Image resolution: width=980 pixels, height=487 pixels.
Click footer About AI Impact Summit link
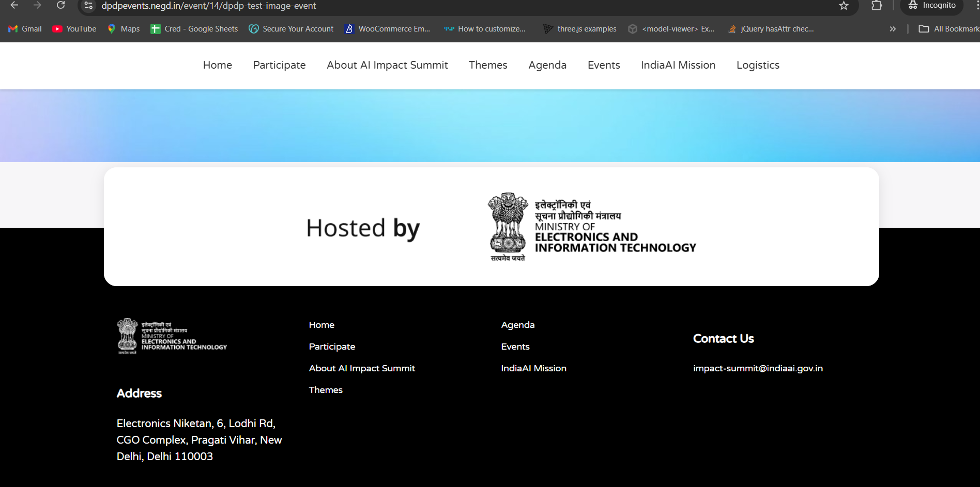coord(362,368)
